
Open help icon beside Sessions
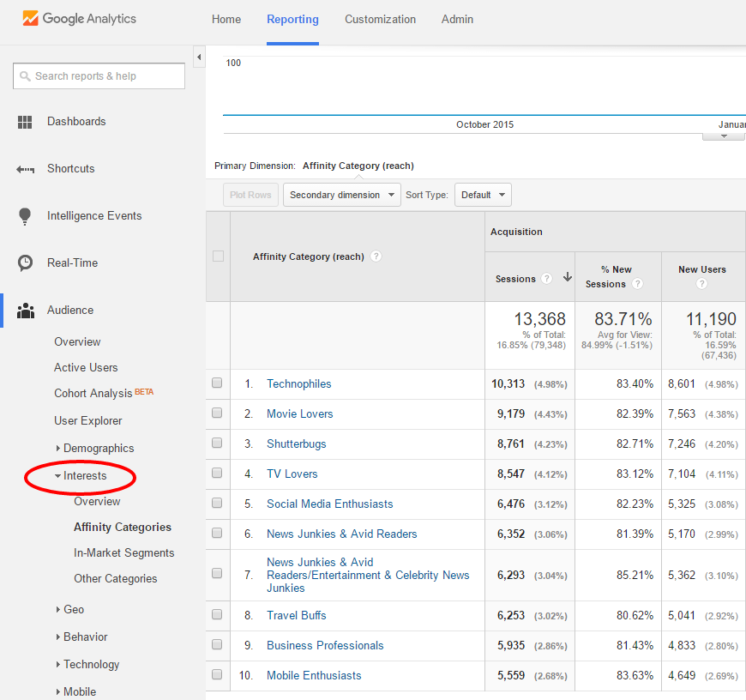coord(547,279)
